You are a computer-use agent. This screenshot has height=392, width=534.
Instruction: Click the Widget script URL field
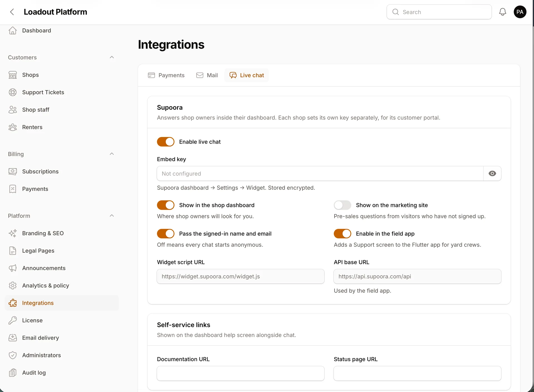(241, 276)
